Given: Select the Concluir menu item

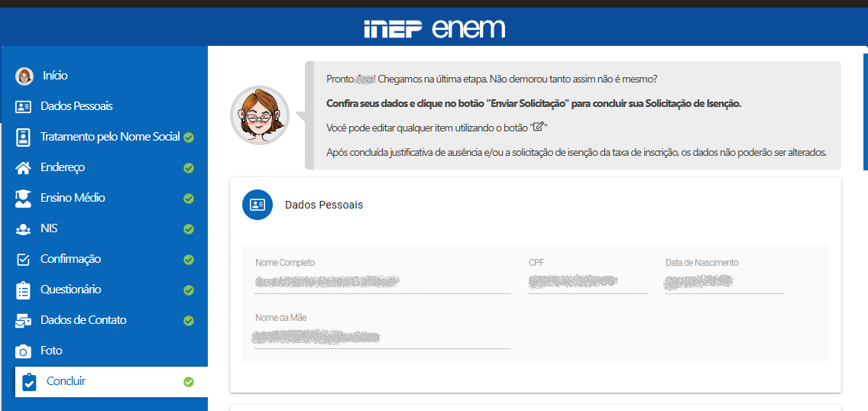Looking at the screenshot, I should click(66, 381).
